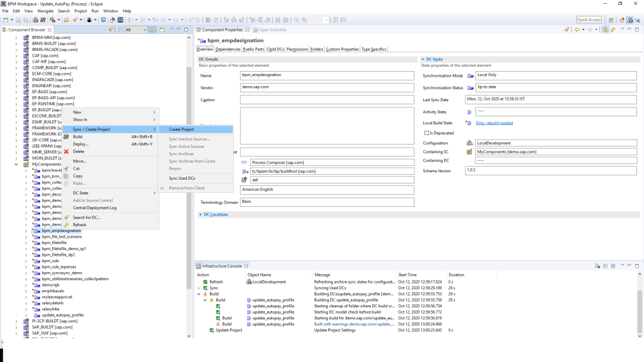Open the Permissions tab

click(x=297, y=49)
